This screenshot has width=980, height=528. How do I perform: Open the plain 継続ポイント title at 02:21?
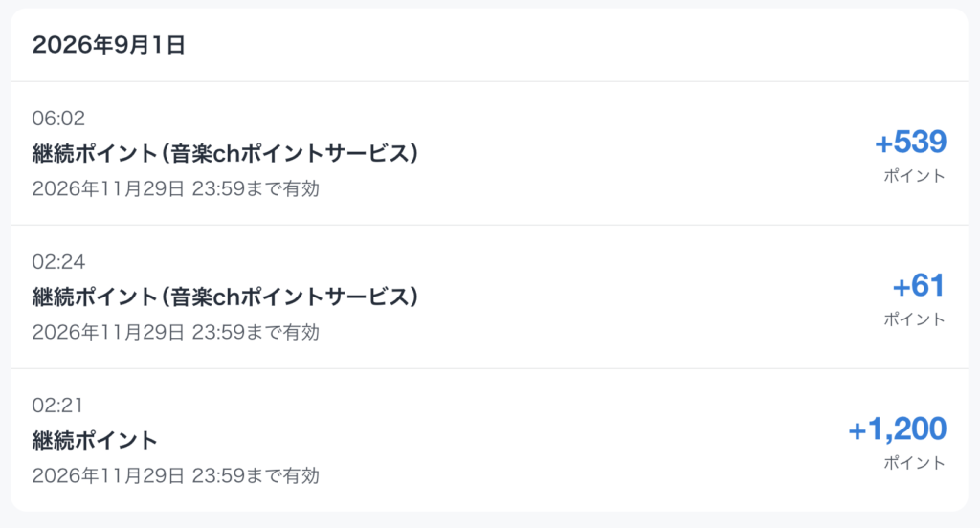point(95,441)
